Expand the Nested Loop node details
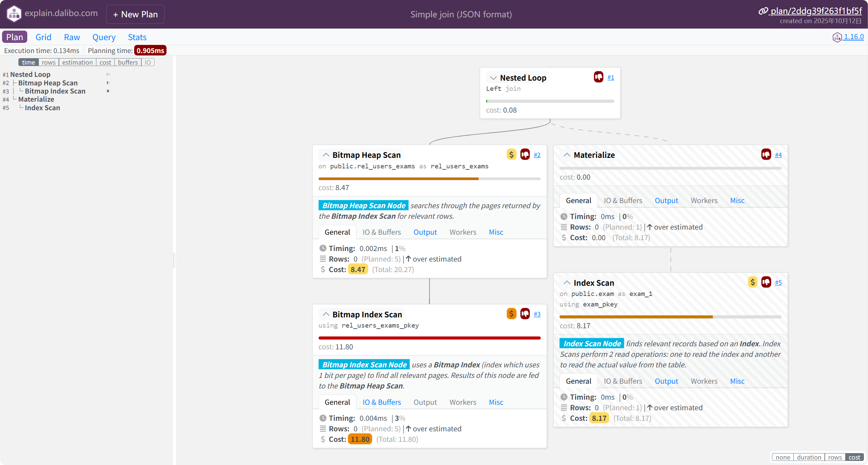 coord(493,78)
